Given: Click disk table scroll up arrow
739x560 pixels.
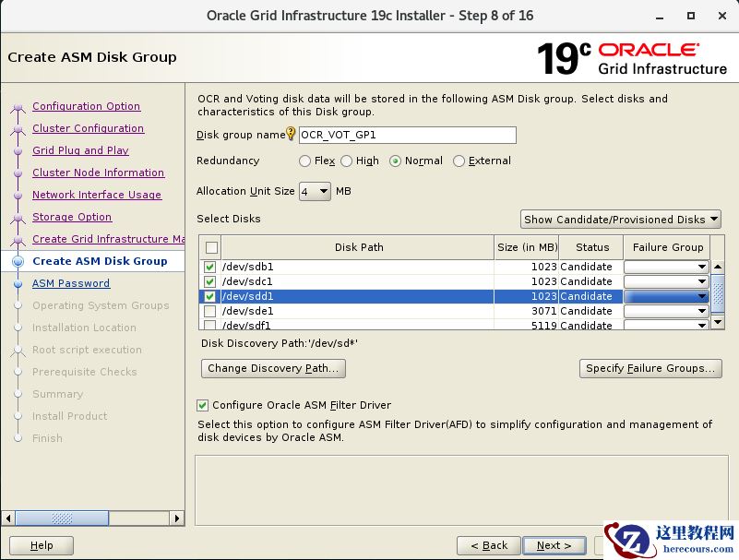Looking at the screenshot, I should (718, 267).
